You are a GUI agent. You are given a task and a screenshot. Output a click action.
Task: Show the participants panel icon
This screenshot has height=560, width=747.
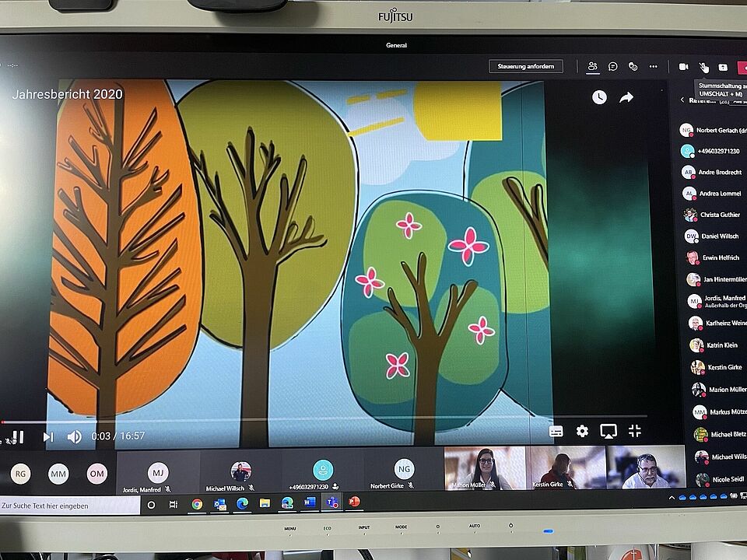(592, 67)
